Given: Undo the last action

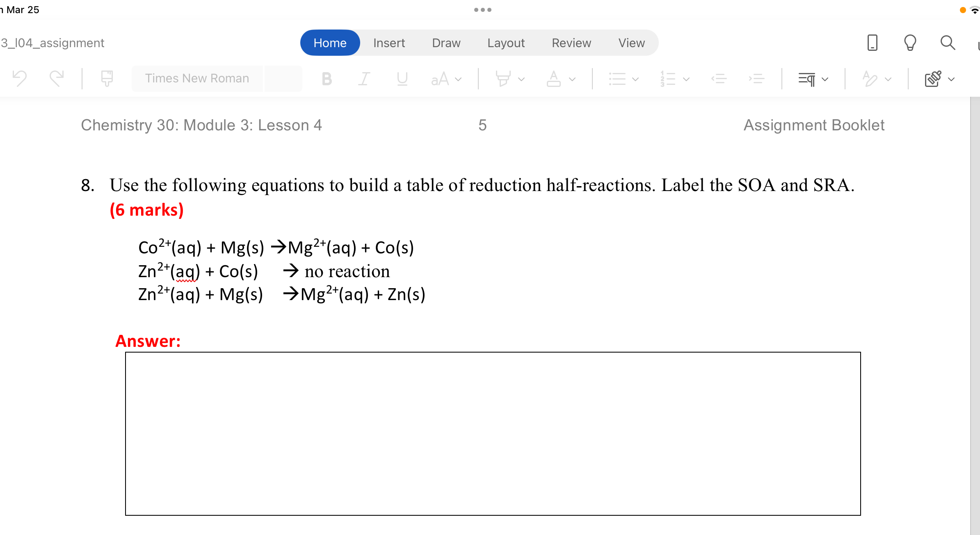Looking at the screenshot, I should [x=19, y=78].
